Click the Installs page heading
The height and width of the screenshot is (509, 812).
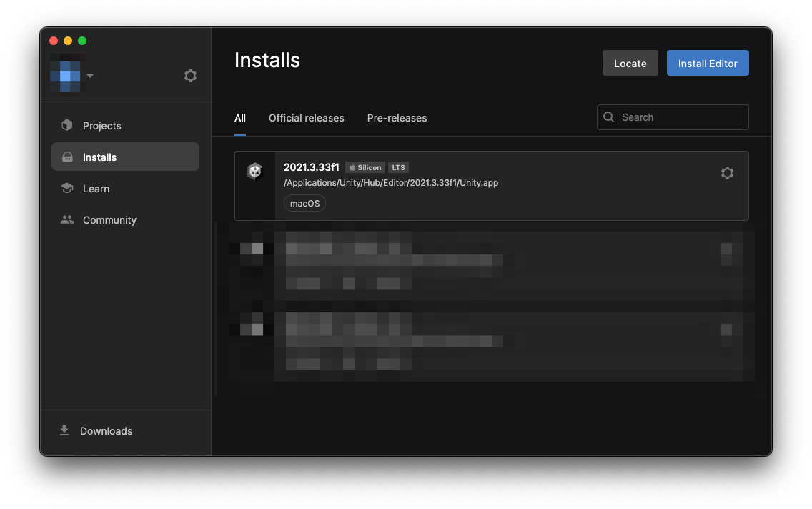click(x=267, y=60)
